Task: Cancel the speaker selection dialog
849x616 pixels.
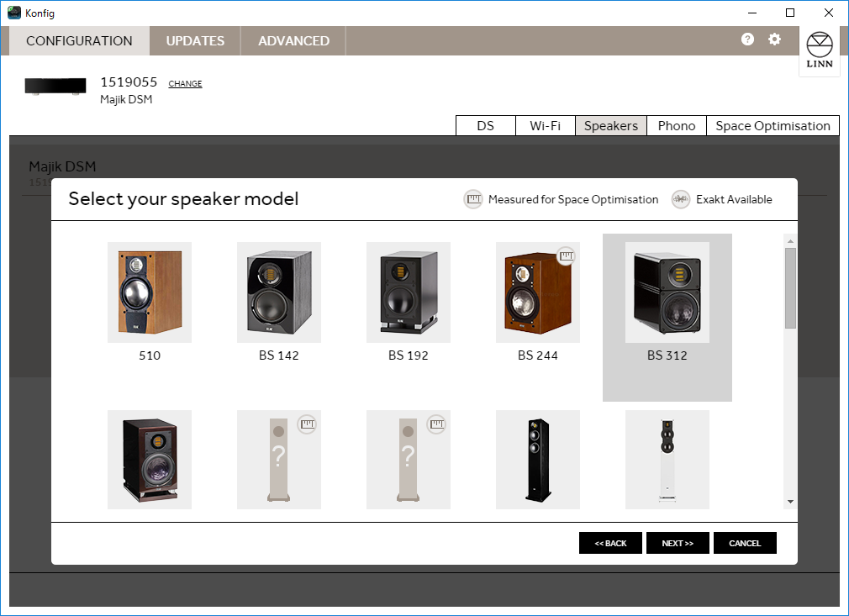Action: click(745, 543)
